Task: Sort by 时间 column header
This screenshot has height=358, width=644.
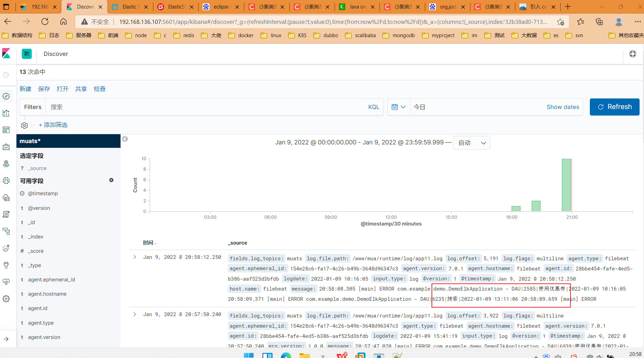Action: 150,243
